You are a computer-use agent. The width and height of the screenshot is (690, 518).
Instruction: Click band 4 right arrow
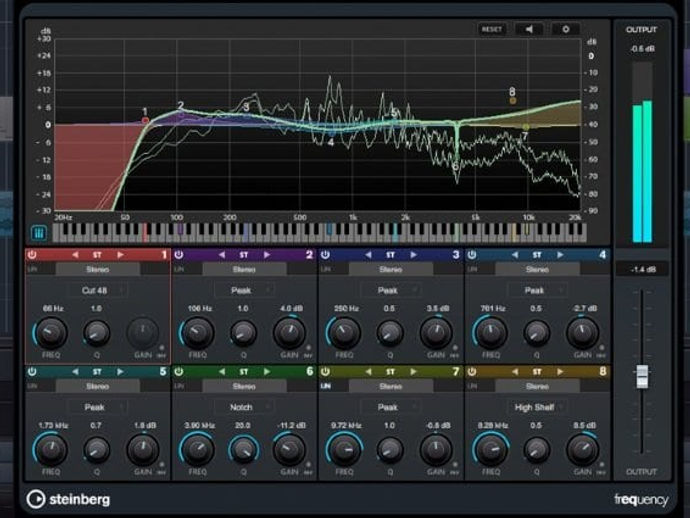pos(560,254)
